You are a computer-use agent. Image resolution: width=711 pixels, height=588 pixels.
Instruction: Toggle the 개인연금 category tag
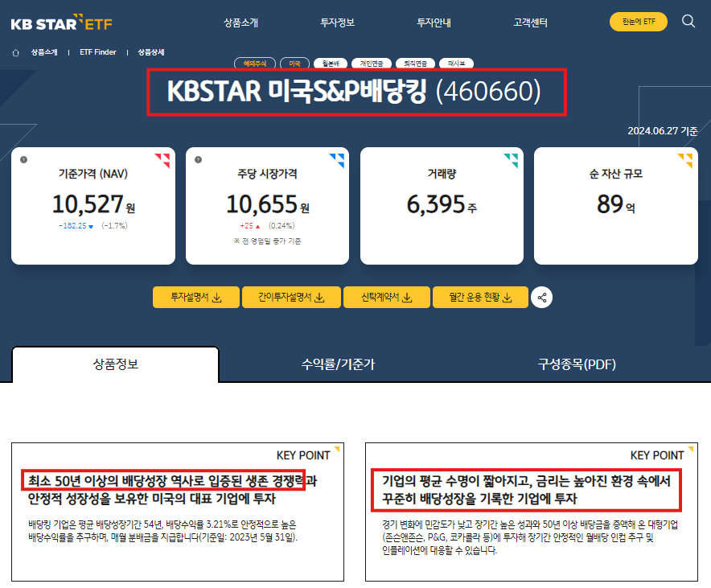click(x=372, y=63)
